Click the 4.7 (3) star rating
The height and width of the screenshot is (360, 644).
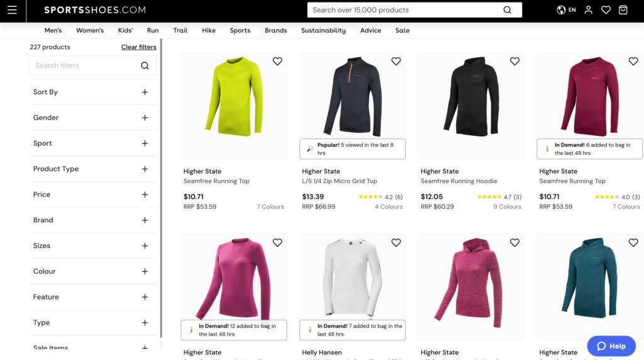tap(499, 197)
